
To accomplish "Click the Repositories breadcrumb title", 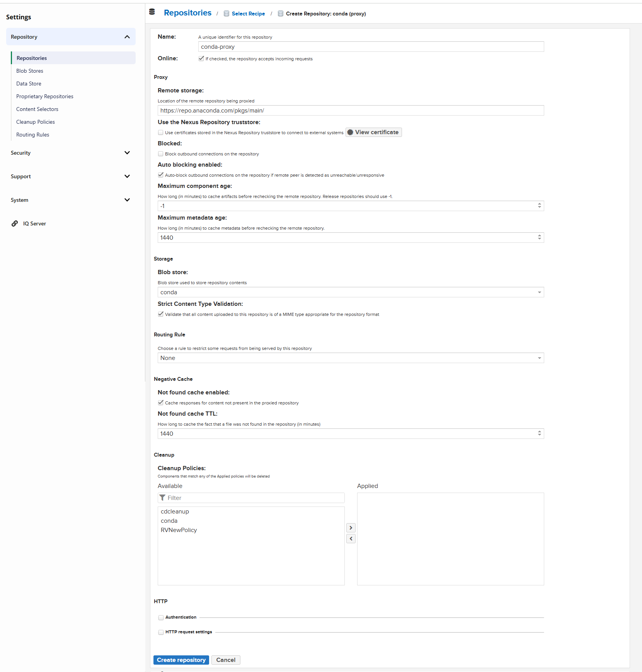I will (x=187, y=13).
